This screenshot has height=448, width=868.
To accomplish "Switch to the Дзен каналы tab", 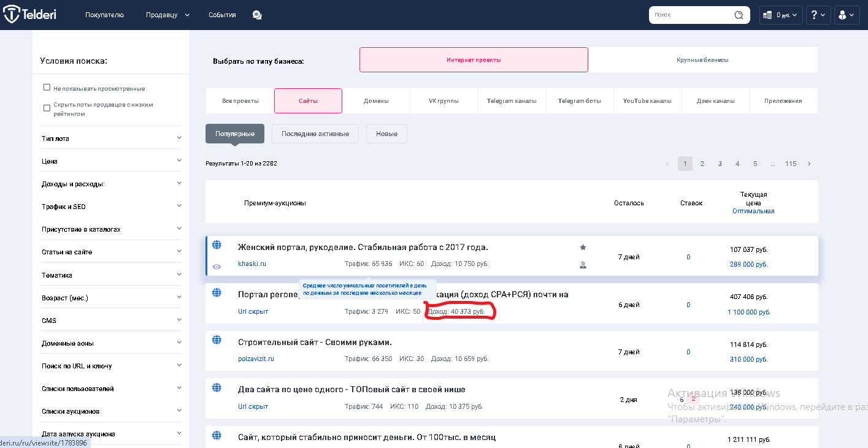I will [x=715, y=101].
